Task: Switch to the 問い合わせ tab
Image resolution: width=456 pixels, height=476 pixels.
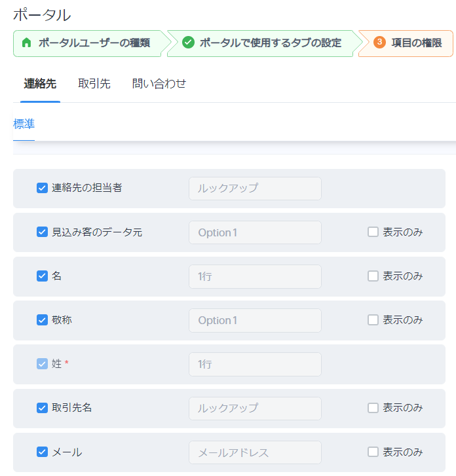Action: [x=159, y=84]
